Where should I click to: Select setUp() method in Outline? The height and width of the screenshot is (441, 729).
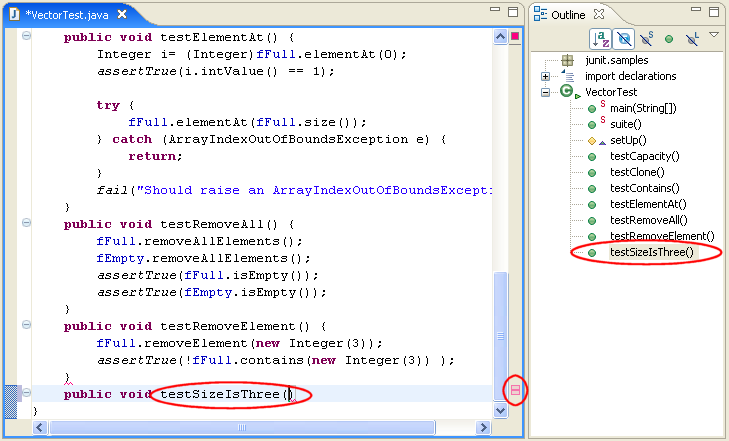pyautogui.click(x=628, y=140)
